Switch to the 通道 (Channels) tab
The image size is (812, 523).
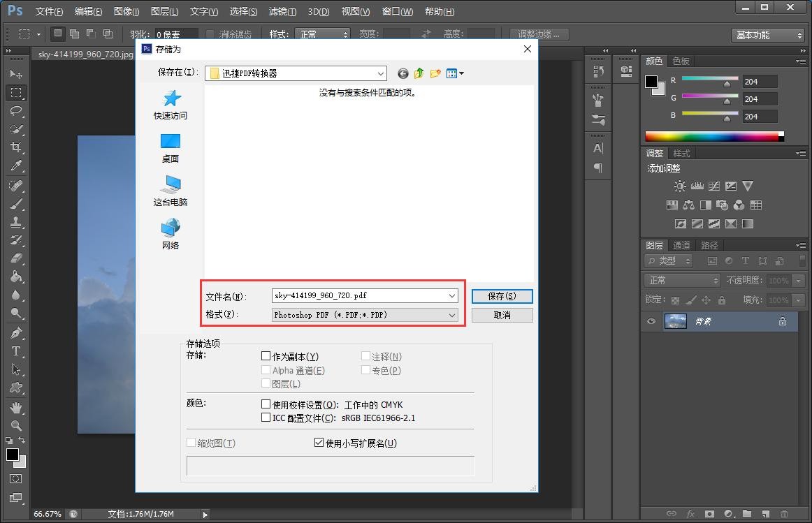coord(681,245)
